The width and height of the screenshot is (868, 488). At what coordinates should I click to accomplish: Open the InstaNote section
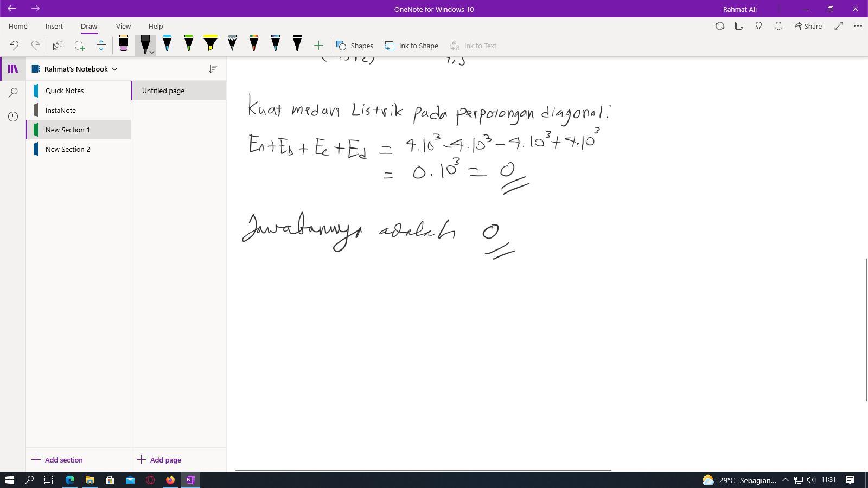[79, 110]
